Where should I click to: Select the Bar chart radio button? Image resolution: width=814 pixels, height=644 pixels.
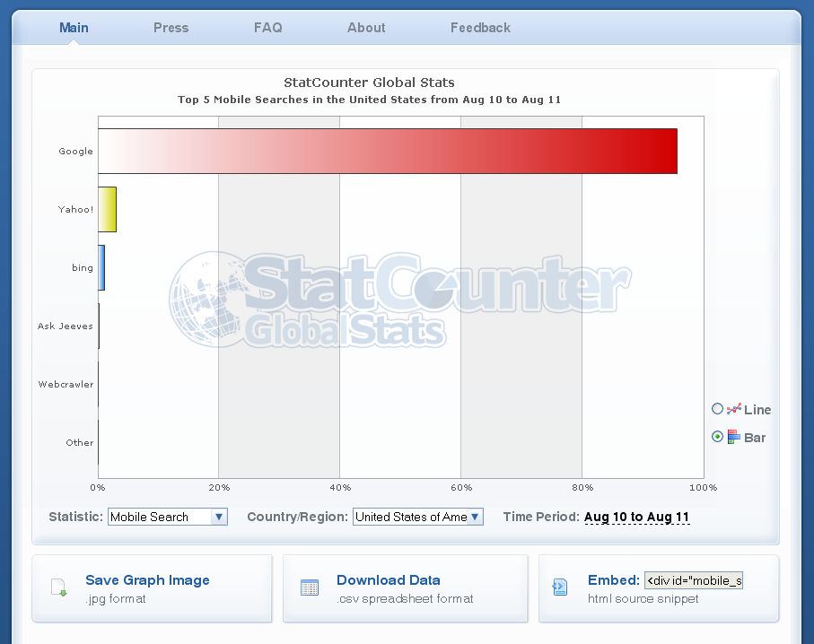tap(717, 437)
